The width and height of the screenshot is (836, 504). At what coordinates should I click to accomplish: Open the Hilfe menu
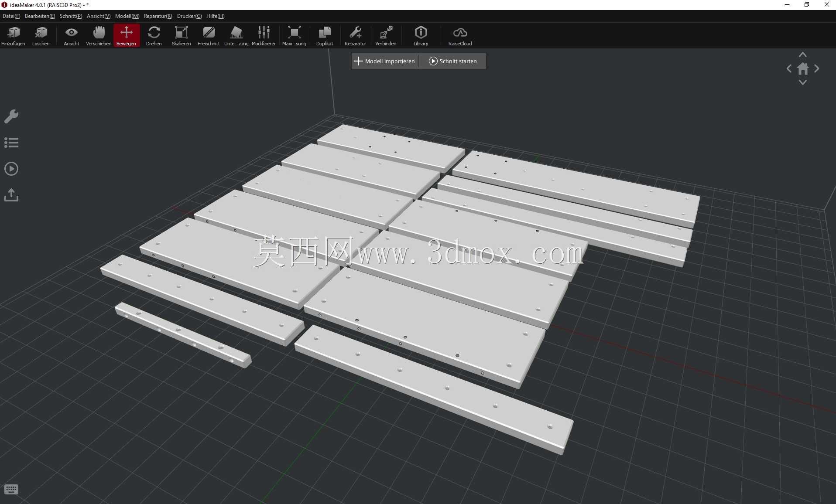216,16
